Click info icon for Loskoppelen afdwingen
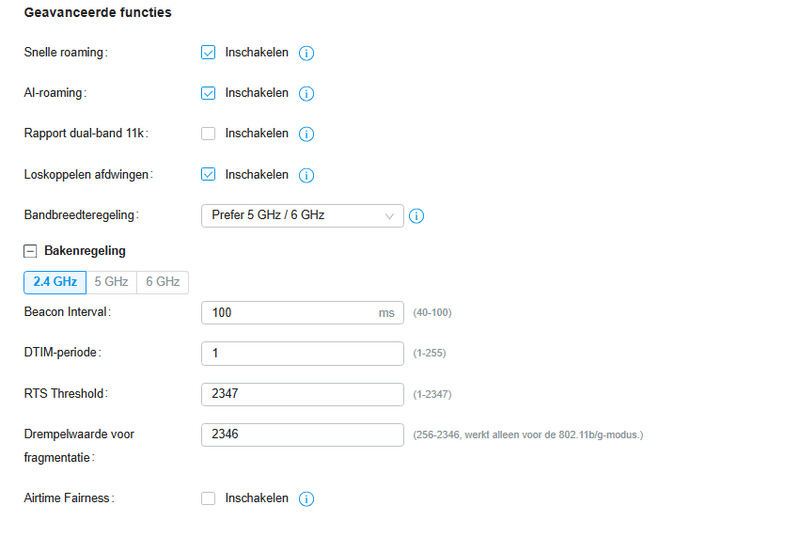The height and width of the screenshot is (537, 800). coord(307,175)
